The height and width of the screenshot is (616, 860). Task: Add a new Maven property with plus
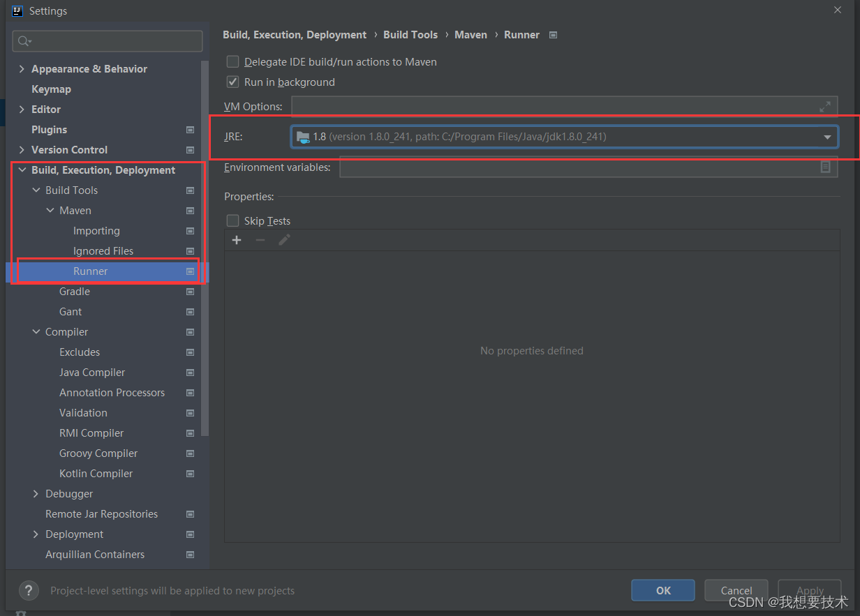(x=237, y=240)
